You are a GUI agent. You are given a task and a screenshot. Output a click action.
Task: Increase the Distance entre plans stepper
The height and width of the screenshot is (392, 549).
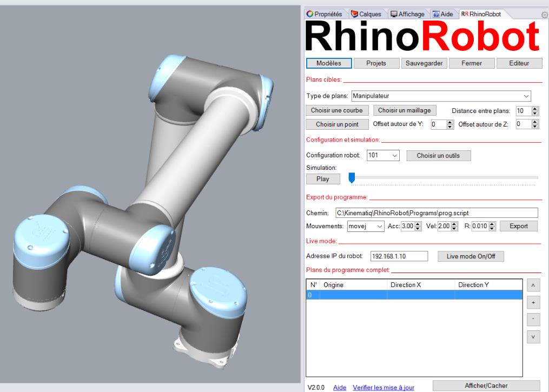coord(535,108)
